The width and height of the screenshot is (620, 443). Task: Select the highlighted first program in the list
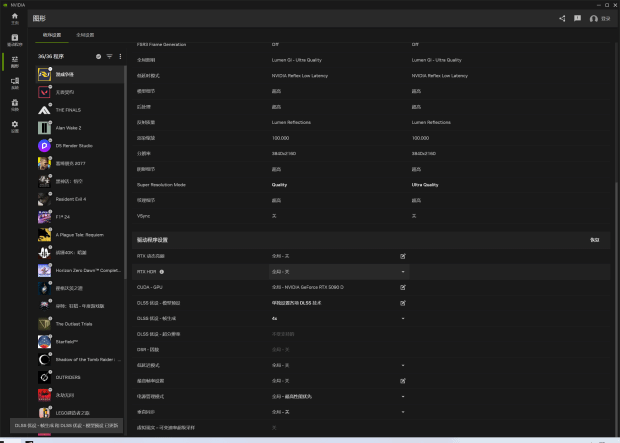click(81, 74)
